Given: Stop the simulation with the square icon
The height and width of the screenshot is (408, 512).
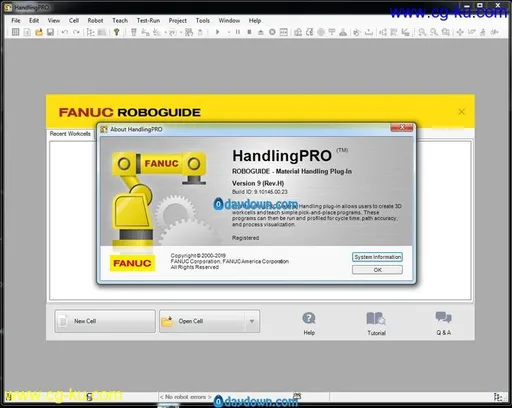Looking at the screenshot, I should [249, 32].
